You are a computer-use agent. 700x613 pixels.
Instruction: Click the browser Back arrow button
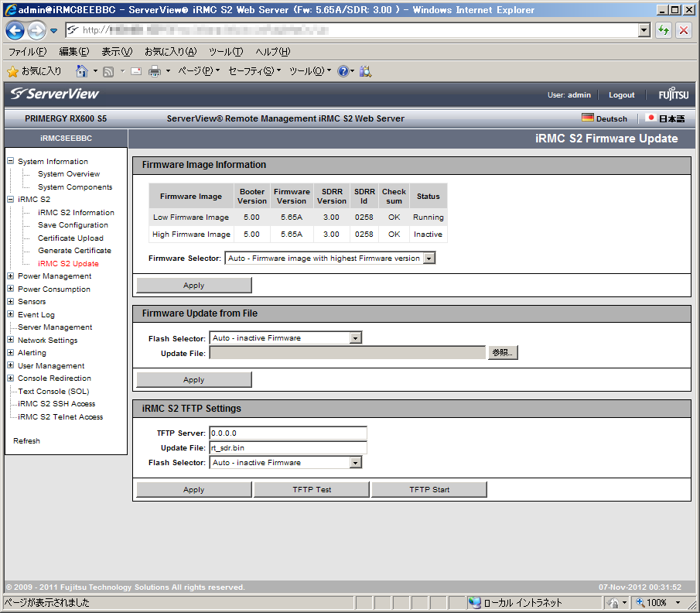[x=15, y=30]
